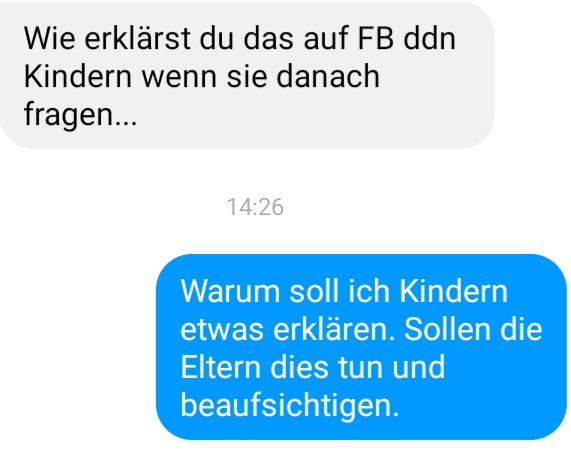Click 'etwas' in the blue message

tap(222, 330)
